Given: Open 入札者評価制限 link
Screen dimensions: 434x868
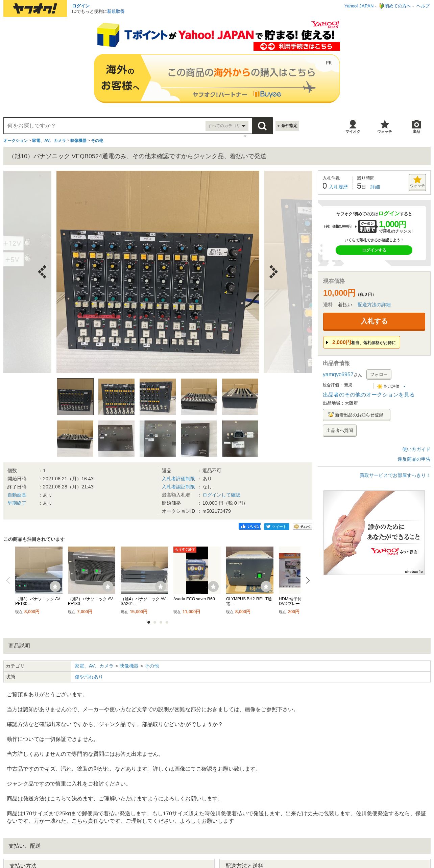Looking at the screenshot, I should [178, 479].
